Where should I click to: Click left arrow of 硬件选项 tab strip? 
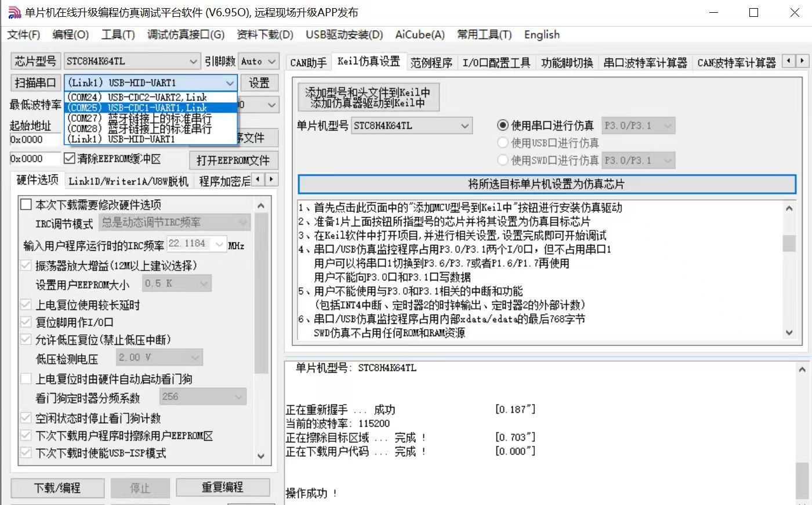(258, 179)
